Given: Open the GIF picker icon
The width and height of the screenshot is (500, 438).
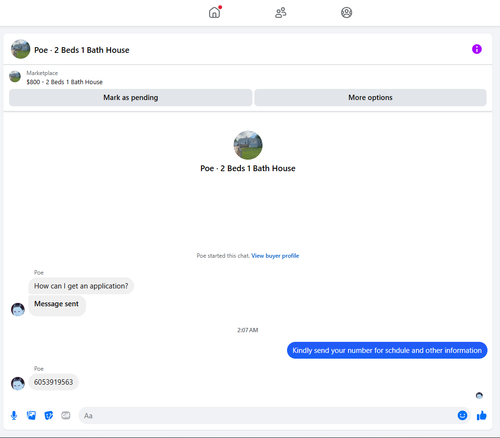Looking at the screenshot, I should pyautogui.click(x=66, y=415).
